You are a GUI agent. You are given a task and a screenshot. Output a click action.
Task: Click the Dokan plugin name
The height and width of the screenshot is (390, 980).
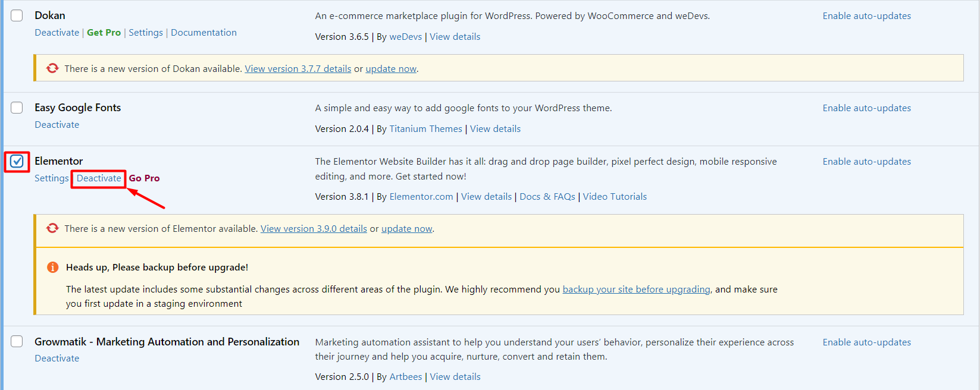click(50, 15)
